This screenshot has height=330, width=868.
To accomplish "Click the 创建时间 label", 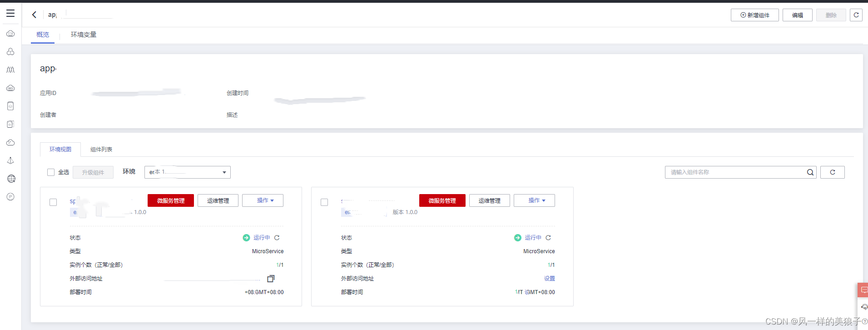I will coord(238,93).
